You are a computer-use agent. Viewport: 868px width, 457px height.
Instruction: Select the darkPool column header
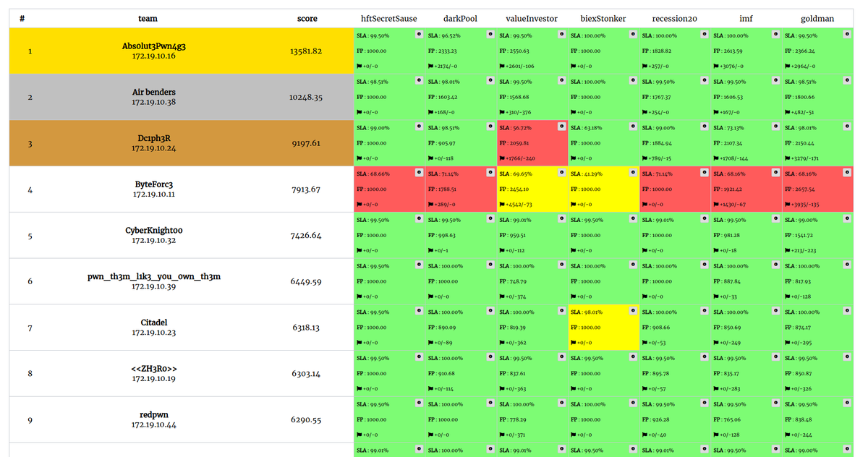tap(460, 19)
